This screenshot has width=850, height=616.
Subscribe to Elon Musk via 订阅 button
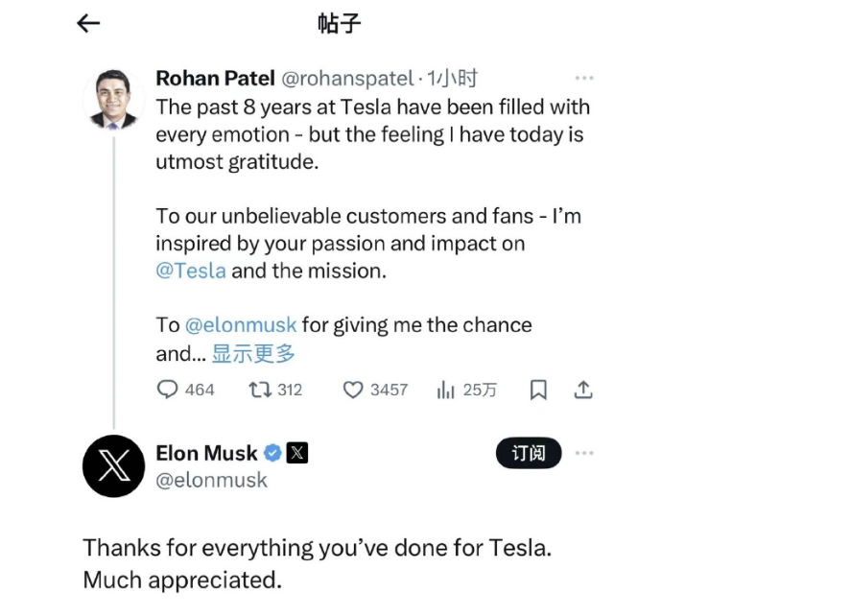pyautogui.click(x=529, y=453)
